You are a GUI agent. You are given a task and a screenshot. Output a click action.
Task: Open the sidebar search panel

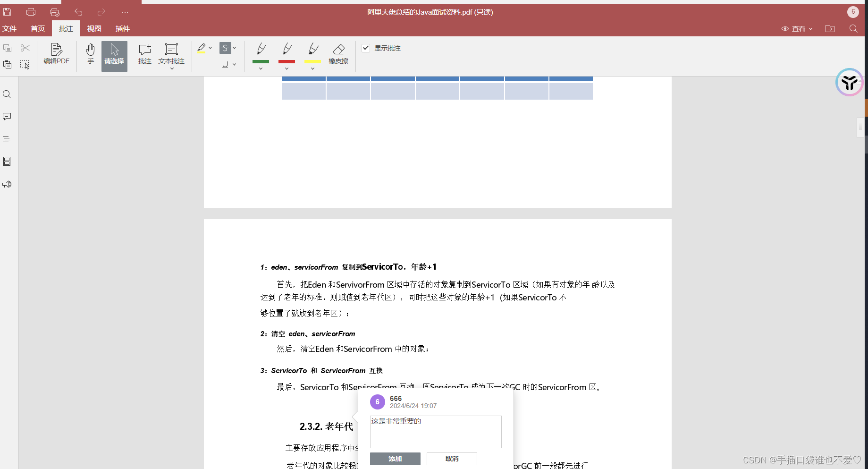[7, 94]
